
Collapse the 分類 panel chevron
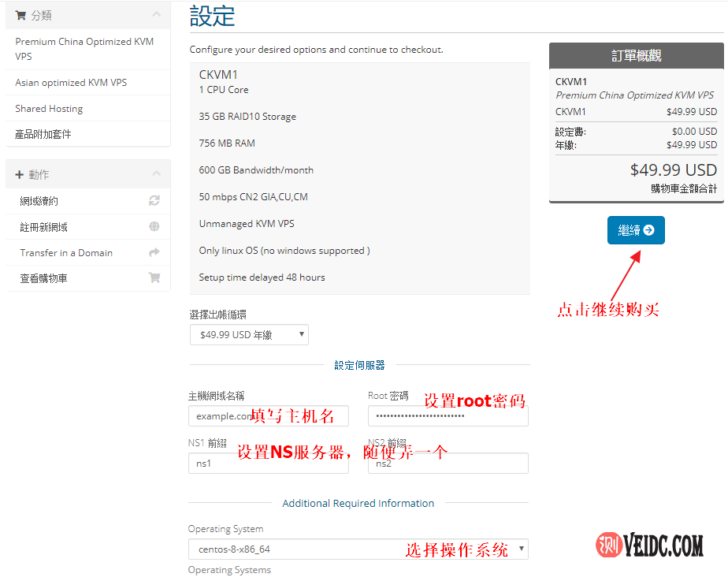[157, 14]
